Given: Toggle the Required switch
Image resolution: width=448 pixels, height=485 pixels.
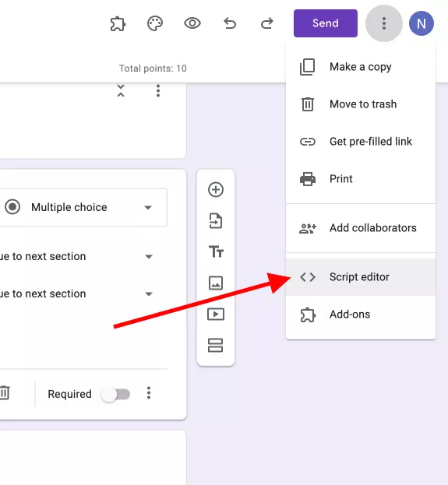Looking at the screenshot, I should coord(115,395).
